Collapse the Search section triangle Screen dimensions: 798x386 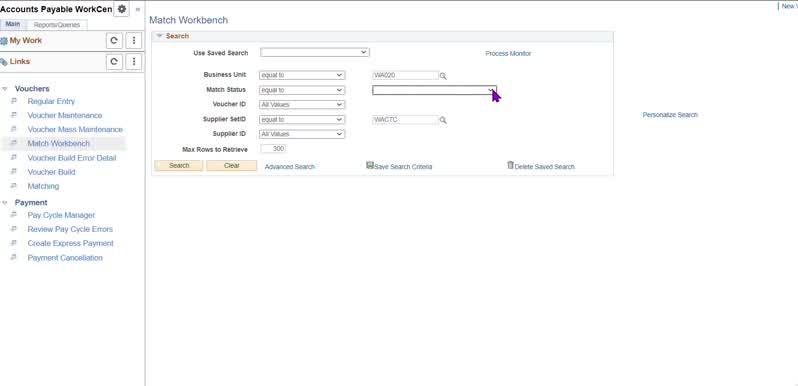point(159,36)
